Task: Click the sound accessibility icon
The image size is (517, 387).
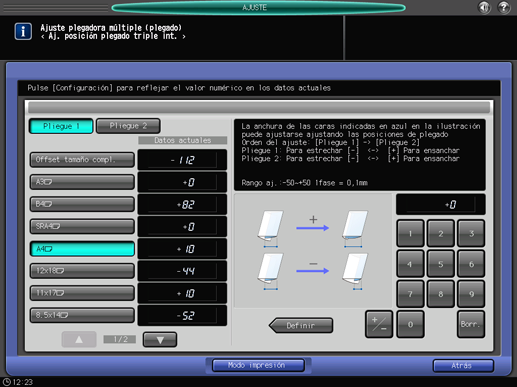Action: pos(484,7)
